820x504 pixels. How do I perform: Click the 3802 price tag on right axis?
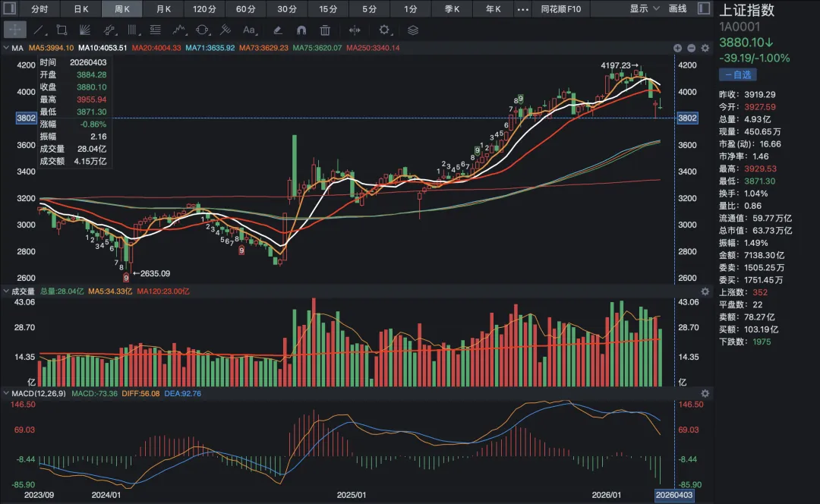pos(687,118)
